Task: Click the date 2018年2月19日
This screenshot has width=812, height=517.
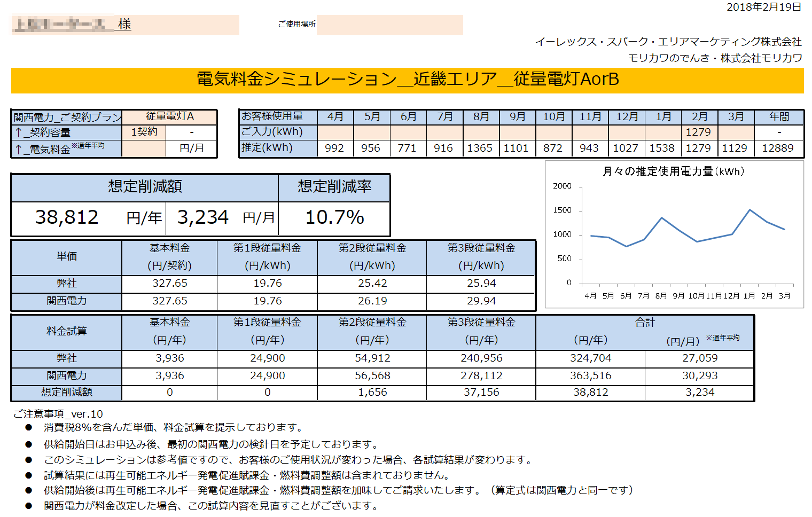Action: click(x=763, y=7)
